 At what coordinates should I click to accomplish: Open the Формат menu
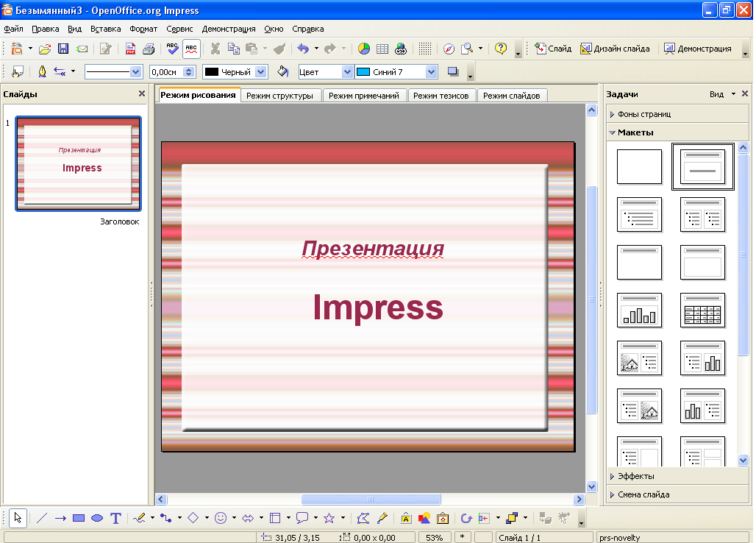click(x=143, y=29)
